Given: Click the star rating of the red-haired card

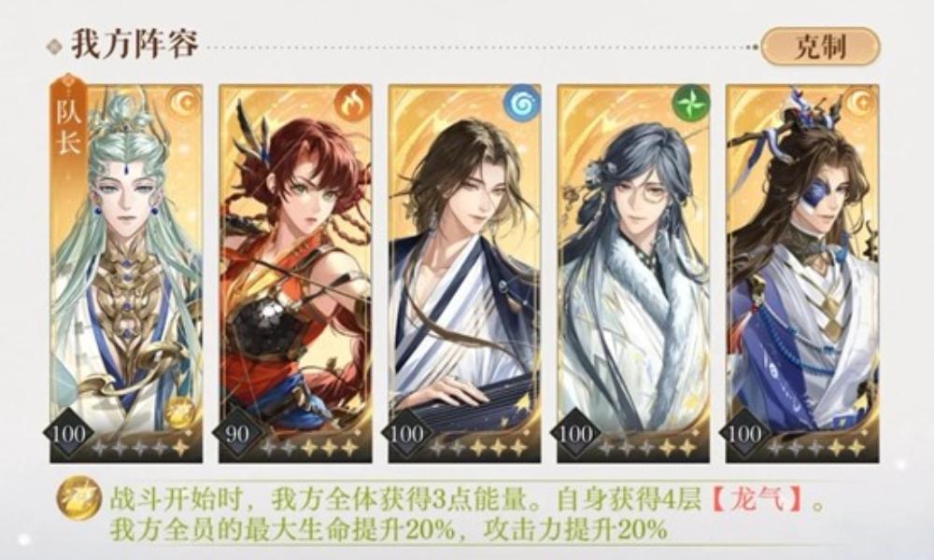Looking at the screenshot, I should 310,448.
